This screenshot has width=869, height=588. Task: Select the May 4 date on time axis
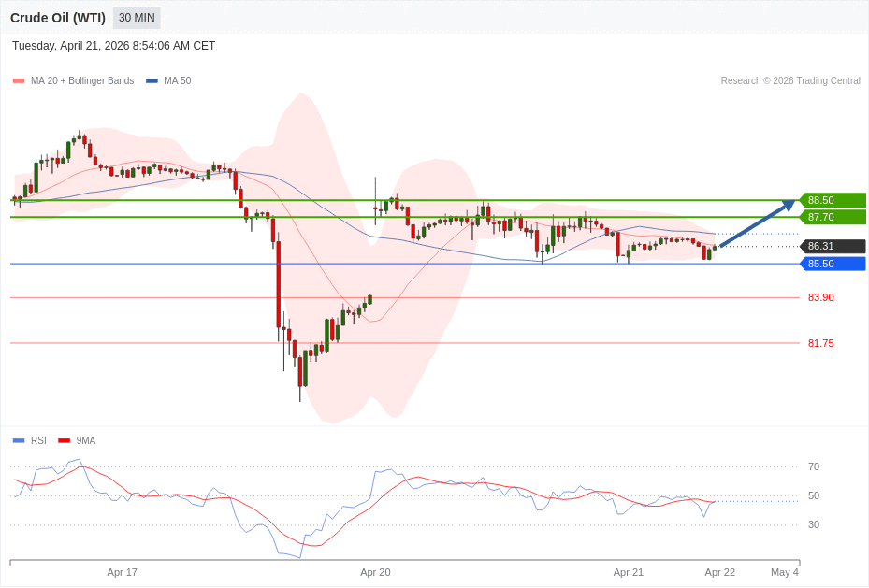coord(784,572)
